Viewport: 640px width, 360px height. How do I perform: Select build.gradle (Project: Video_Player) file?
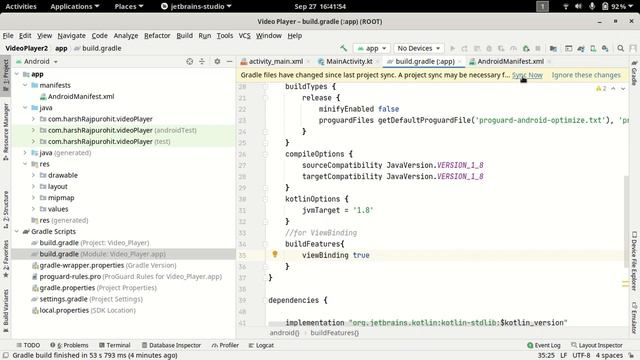pos(94,242)
